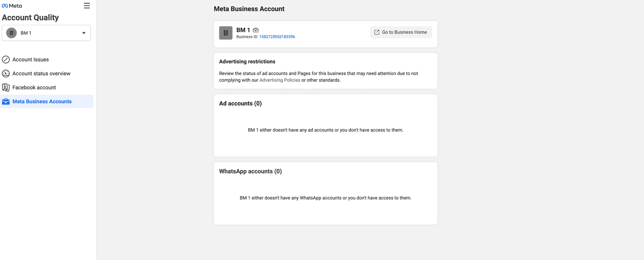The image size is (644, 260).
Task: Follow the Advertising Policies link
Action: [280, 80]
